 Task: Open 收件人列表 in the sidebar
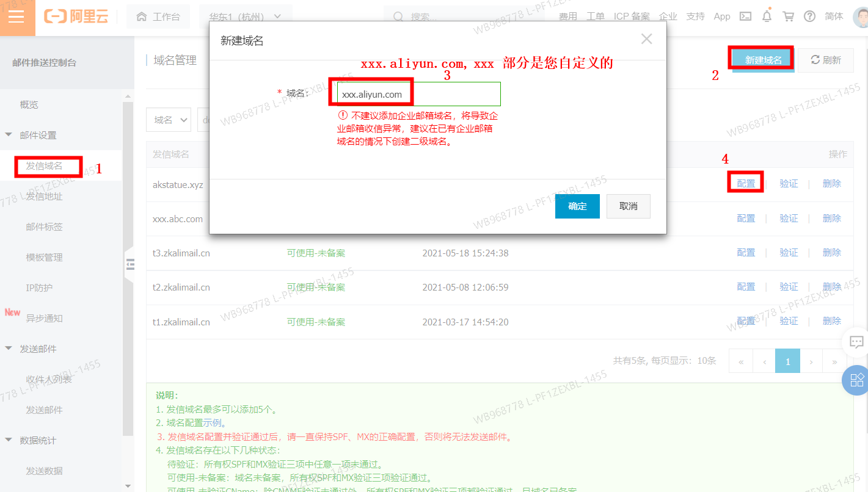click(49, 379)
